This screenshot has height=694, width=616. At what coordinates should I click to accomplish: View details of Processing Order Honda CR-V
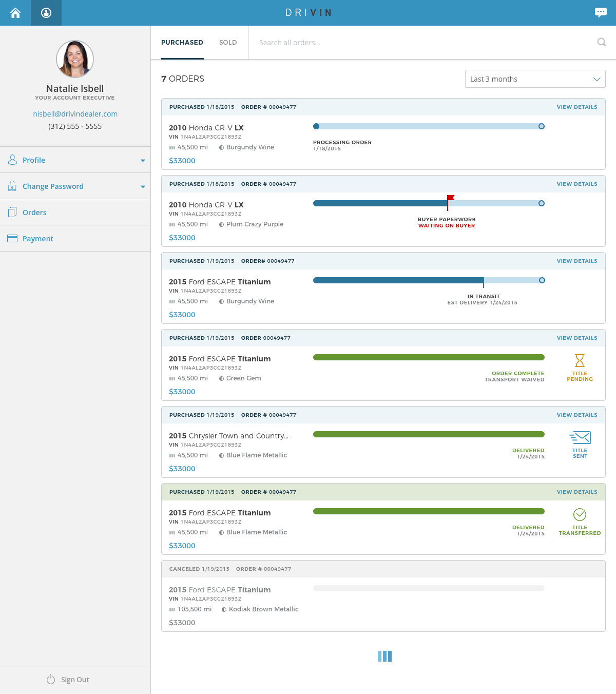click(x=577, y=107)
